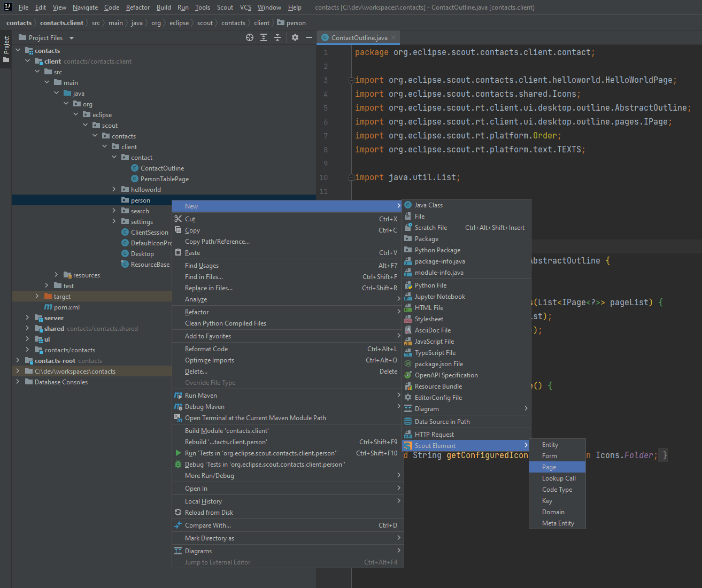Click the Maven icon next to pom.xml

[49, 307]
